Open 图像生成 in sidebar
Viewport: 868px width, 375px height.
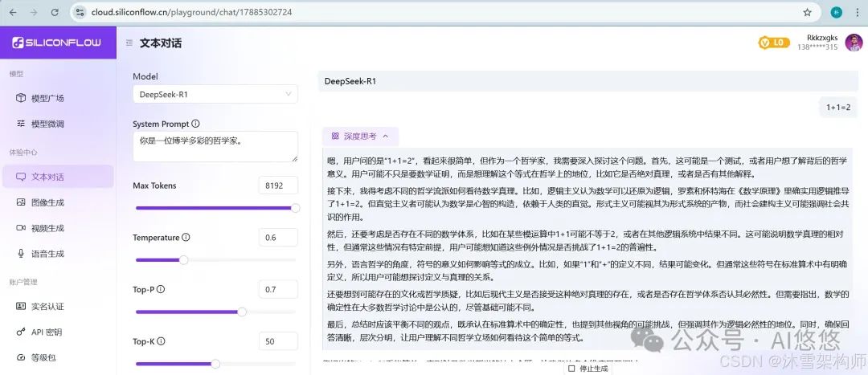(58, 202)
